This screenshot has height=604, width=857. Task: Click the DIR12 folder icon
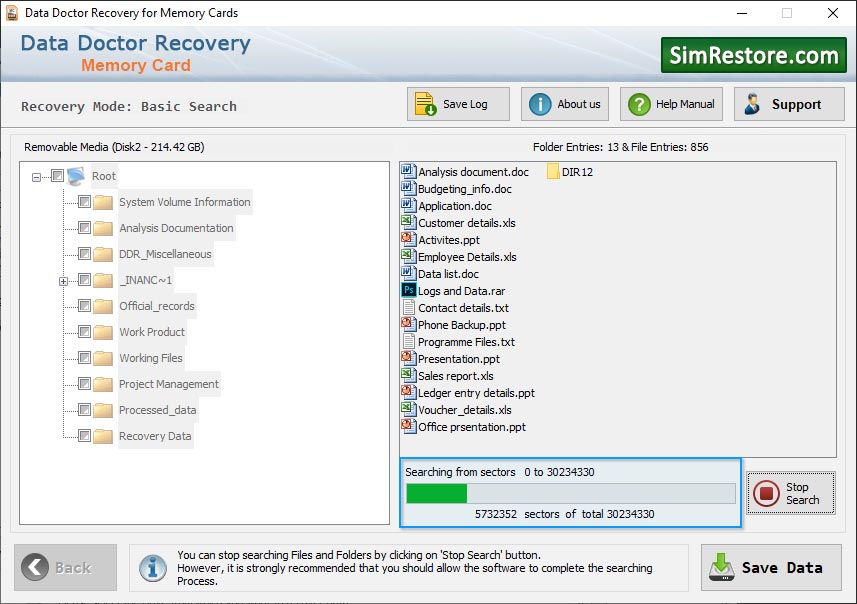(553, 172)
